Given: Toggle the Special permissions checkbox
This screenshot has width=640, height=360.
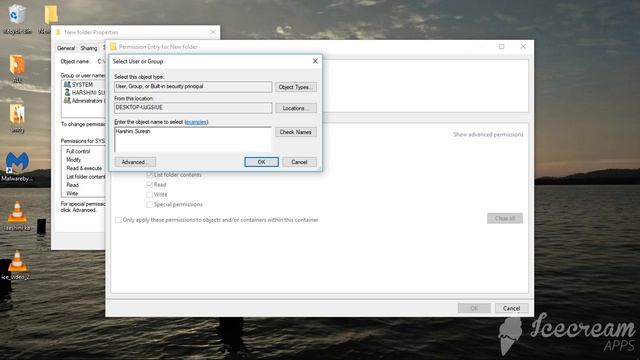Looking at the screenshot, I should pyautogui.click(x=149, y=204).
